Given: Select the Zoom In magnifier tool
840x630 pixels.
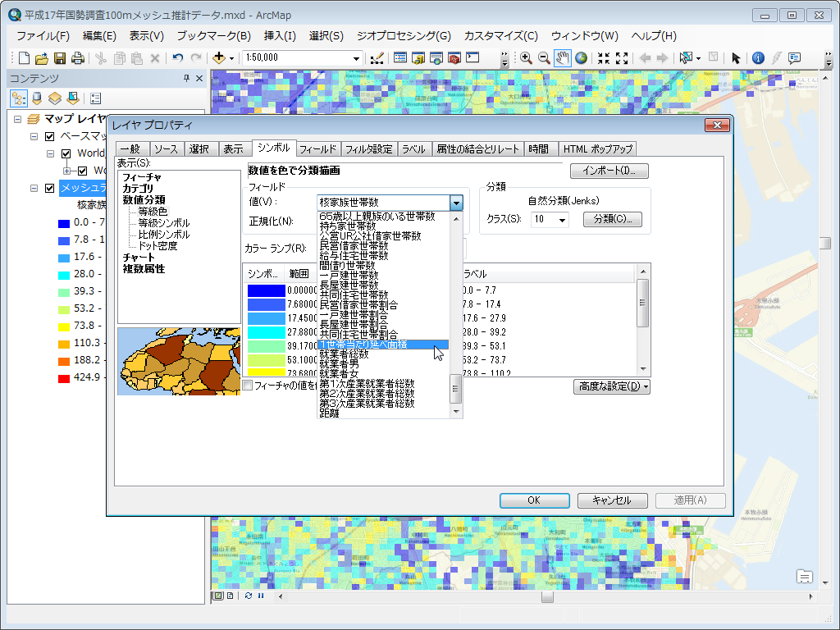Looking at the screenshot, I should click(x=526, y=58).
